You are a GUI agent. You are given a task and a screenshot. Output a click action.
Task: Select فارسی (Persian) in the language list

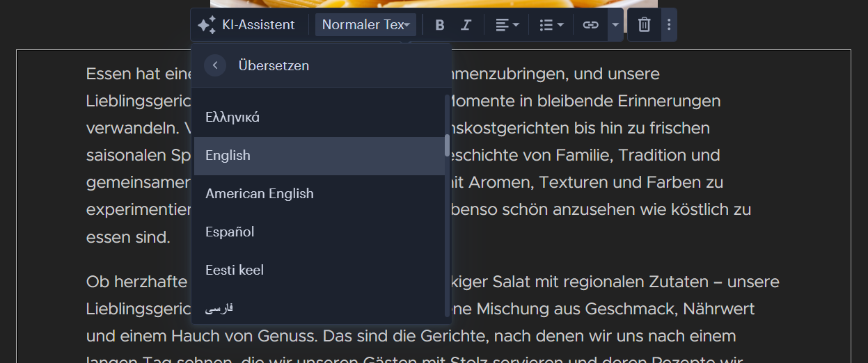pos(319,308)
